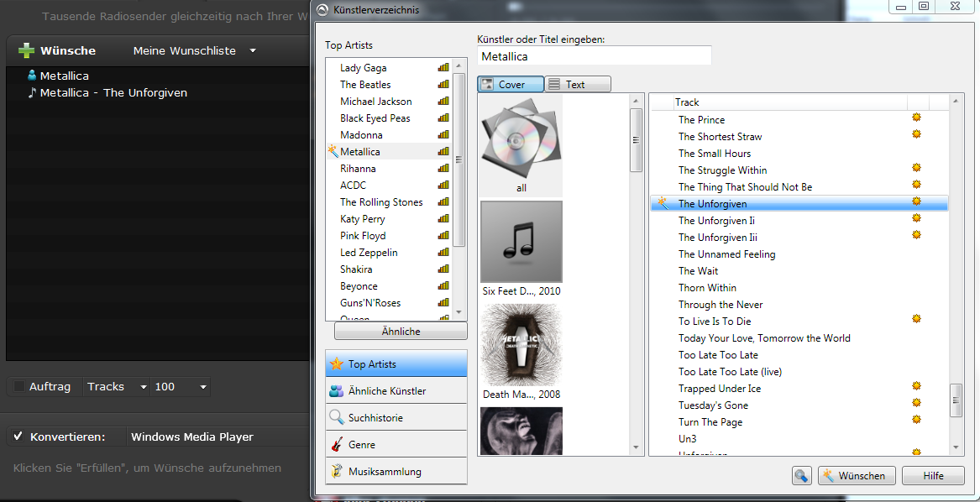The width and height of the screenshot is (980, 502).
Task: Click music note icon for The Unforgiven wish
Action: coord(32,92)
